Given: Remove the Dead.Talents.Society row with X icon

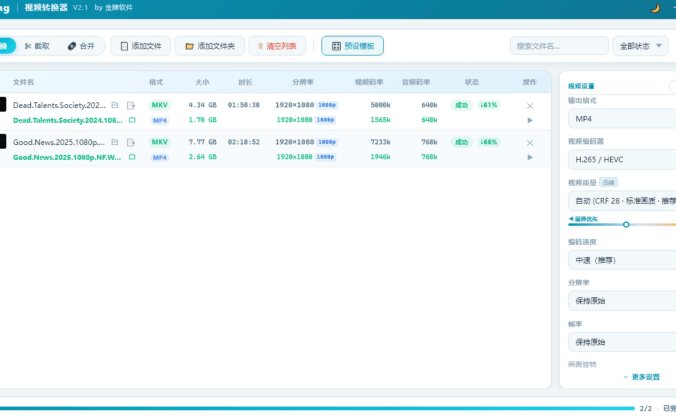Looking at the screenshot, I should point(530,106).
